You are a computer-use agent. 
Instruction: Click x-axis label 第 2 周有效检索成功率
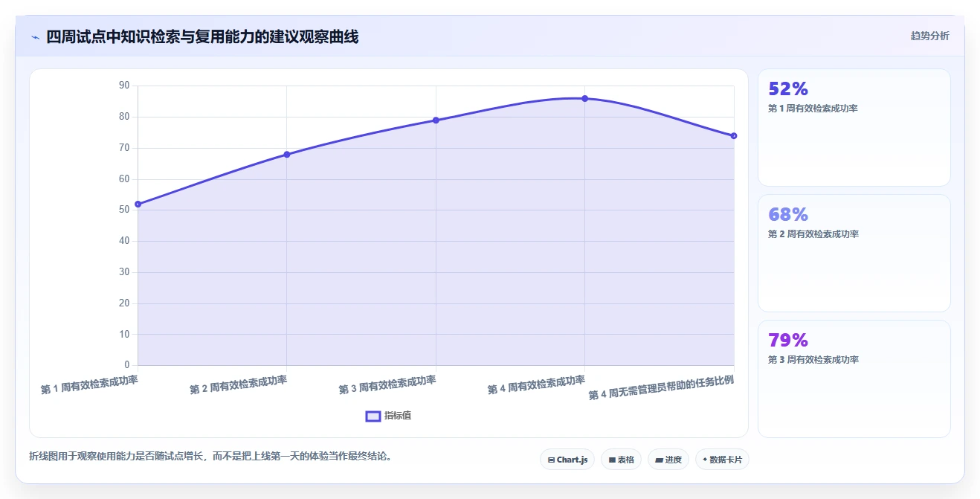(x=239, y=384)
